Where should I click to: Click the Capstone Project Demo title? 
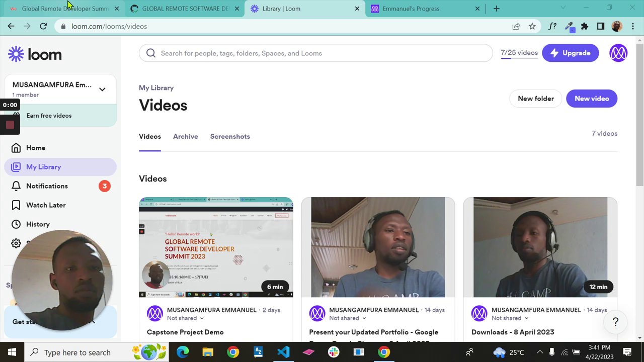pyautogui.click(x=185, y=332)
